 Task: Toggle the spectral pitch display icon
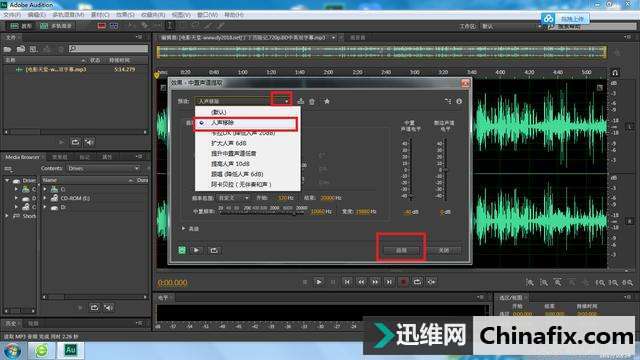click(114, 26)
